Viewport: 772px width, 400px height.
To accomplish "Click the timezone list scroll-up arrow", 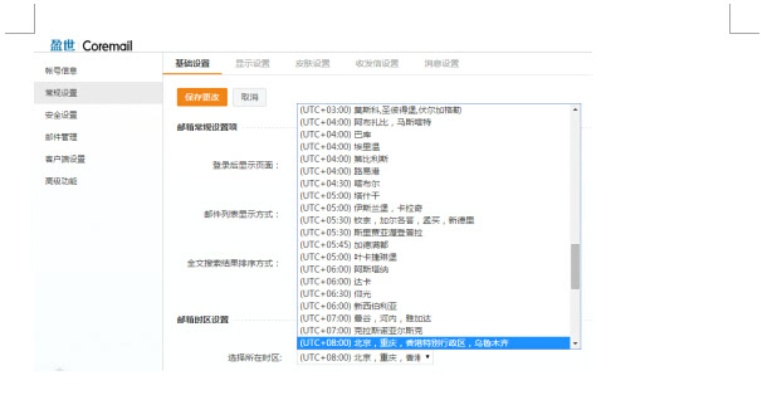I will [575, 109].
